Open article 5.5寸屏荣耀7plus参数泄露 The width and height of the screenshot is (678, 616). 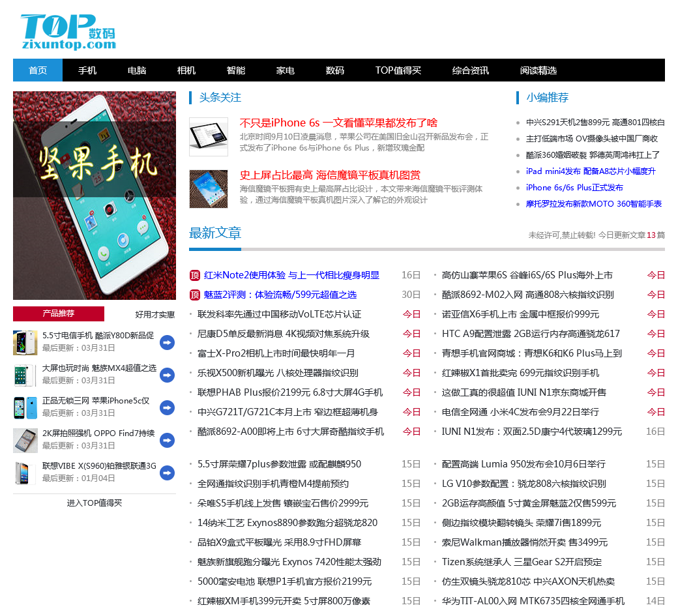click(279, 464)
